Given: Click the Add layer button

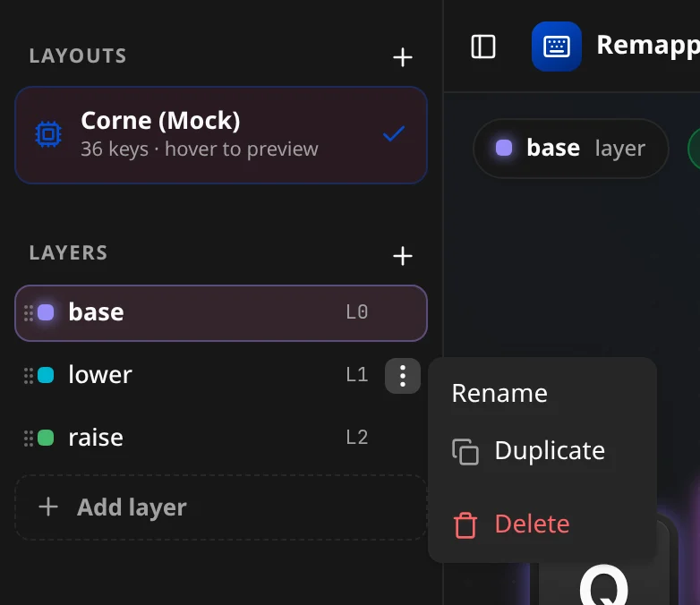Looking at the screenshot, I should (x=221, y=507).
